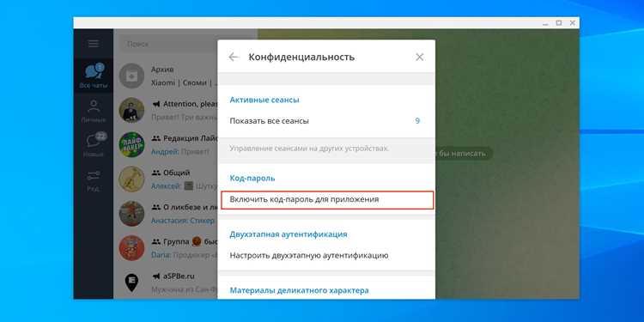Image resolution: width=644 pixels, height=322 pixels.
Task: Click the green Лайфхакер avatar
Action: [132, 144]
